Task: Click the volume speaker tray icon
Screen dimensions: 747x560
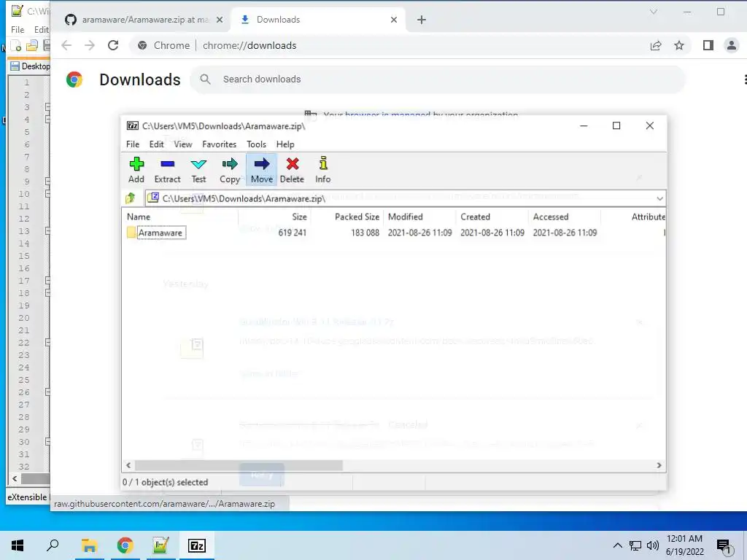Action: (x=653, y=545)
